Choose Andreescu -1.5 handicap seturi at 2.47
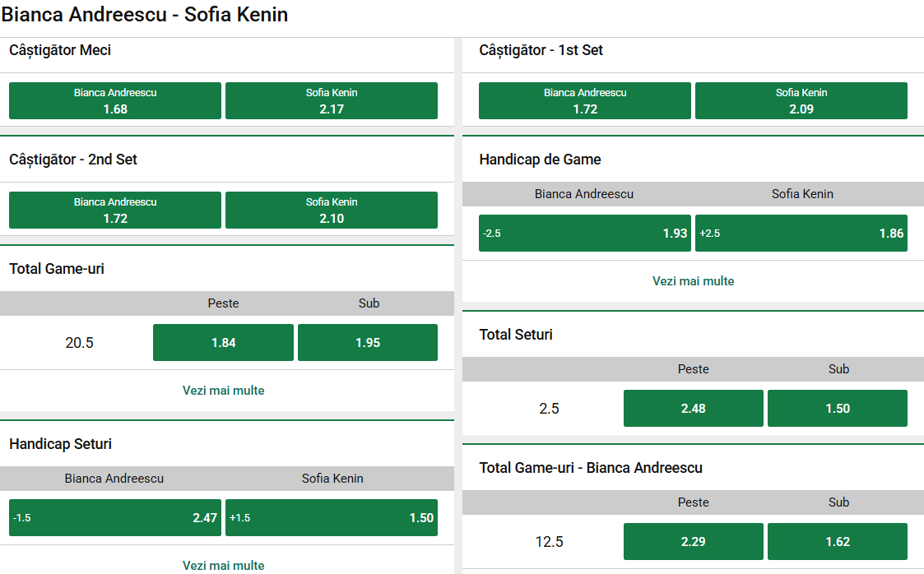Screen dimensions: 924x574 pos(114,517)
